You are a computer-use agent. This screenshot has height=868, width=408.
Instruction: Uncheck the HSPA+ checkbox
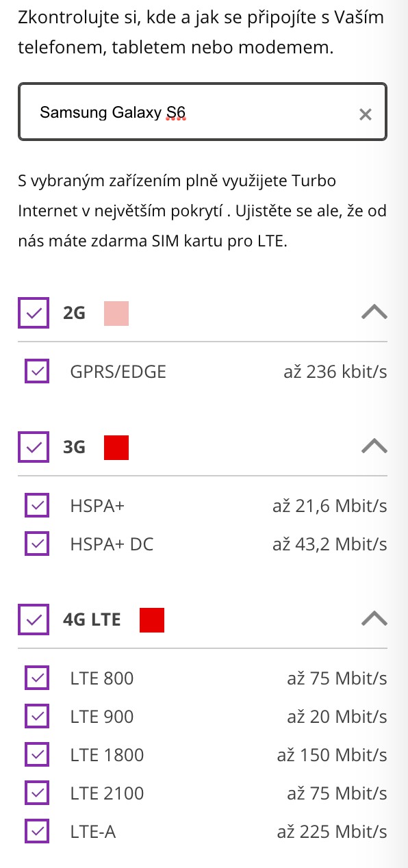pyautogui.click(x=37, y=506)
